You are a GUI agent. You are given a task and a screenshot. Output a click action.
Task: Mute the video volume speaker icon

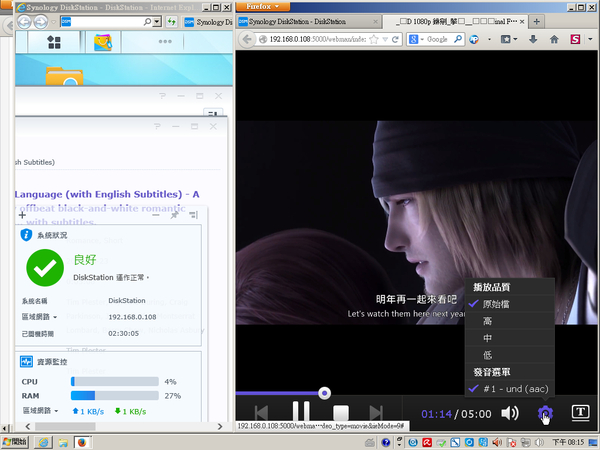coord(510,412)
